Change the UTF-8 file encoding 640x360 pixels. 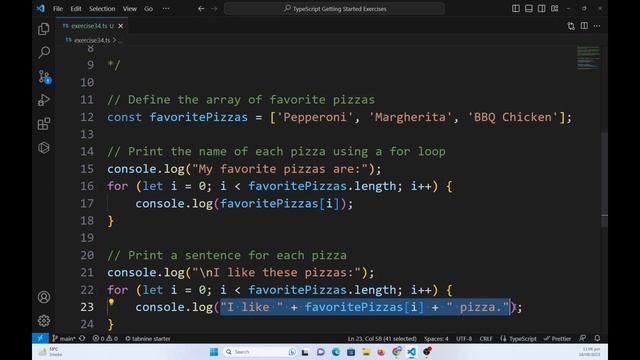pyautogui.click(x=464, y=338)
